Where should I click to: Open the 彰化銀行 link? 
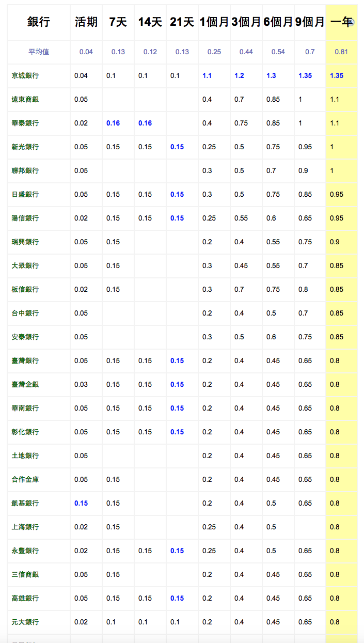point(25,432)
